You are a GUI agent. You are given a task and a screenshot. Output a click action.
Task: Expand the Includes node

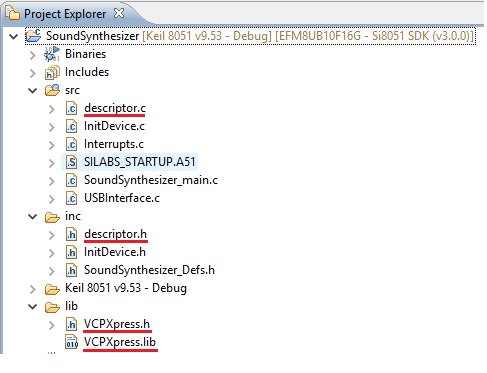pos(32,72)
